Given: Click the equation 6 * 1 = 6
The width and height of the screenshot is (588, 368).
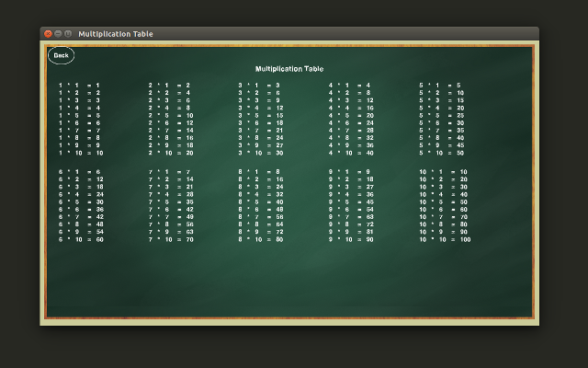Looking at the screenshot, I should (x=80, y=172).
